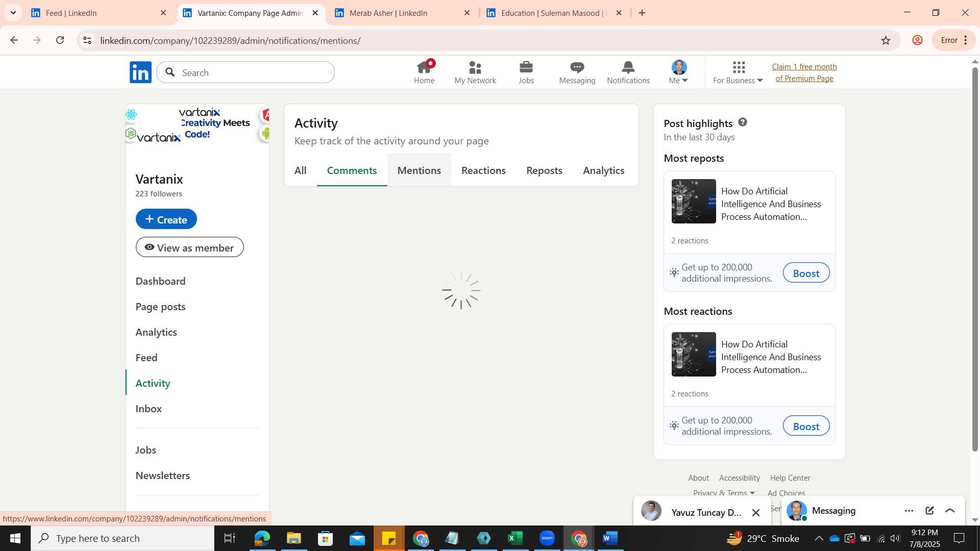Open Windows Start menu
980x551 pixels.
[15, 538]
